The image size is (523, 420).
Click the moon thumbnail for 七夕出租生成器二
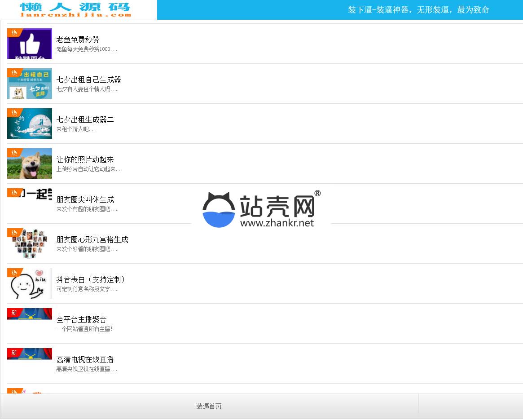pos(30,124)
